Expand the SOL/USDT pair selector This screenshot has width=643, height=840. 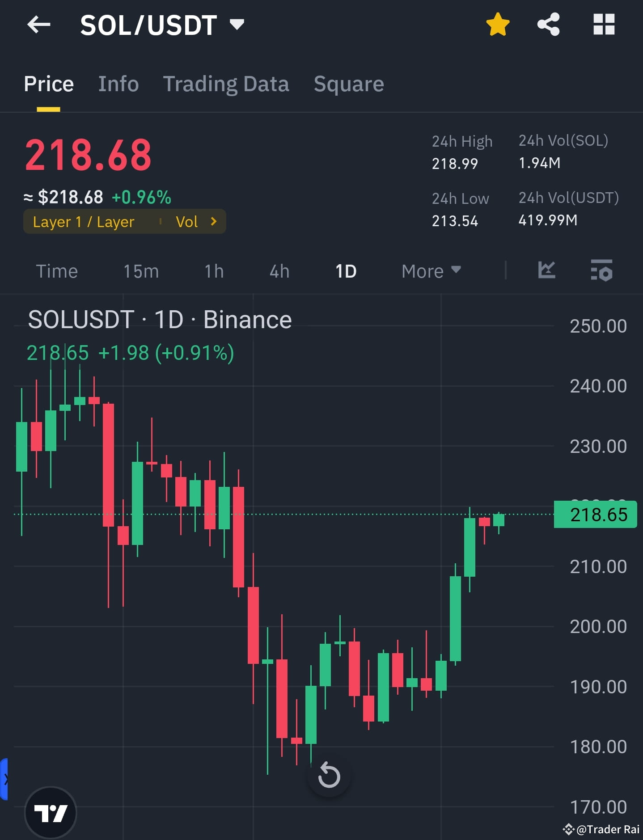pyautogui.click(x=237, y=25)
